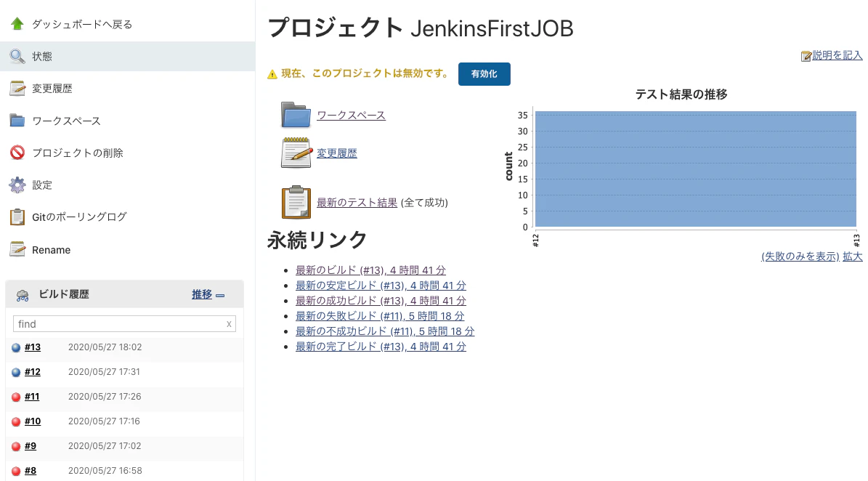This screenshot has height=481, width=868.
Task: Click 拡大 to enlarge chart
Action: click(853, 256)
